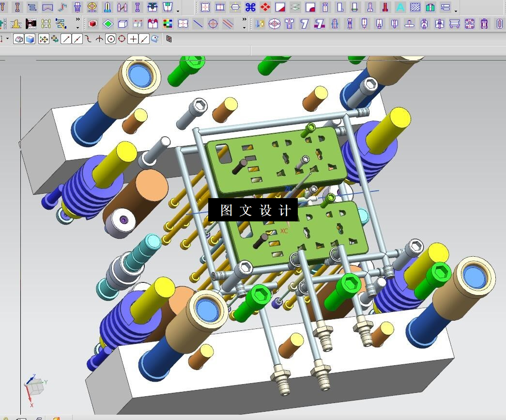Select the upper green cavity insert plate
Screen dimensions: 506x420
point(276,160)
